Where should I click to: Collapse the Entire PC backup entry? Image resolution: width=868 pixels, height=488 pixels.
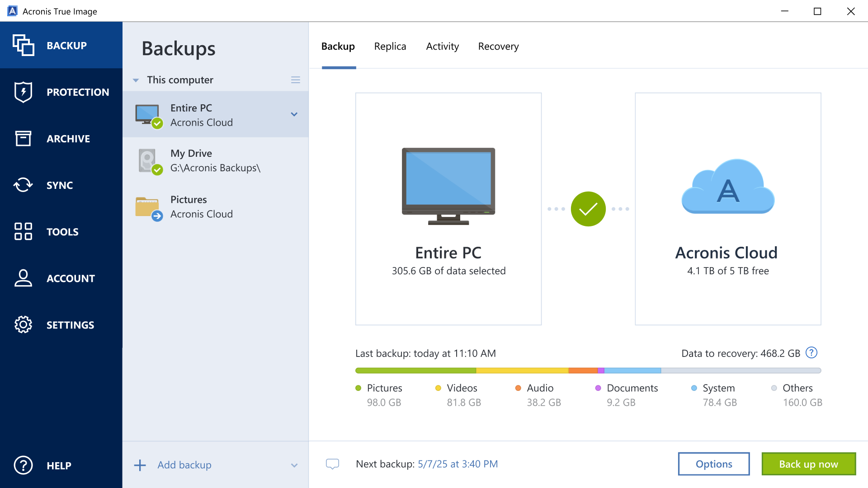click(294, 114)
